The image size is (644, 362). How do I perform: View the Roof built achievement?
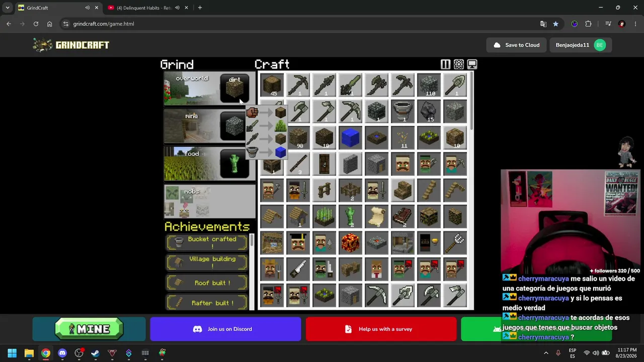pos(207,283)
